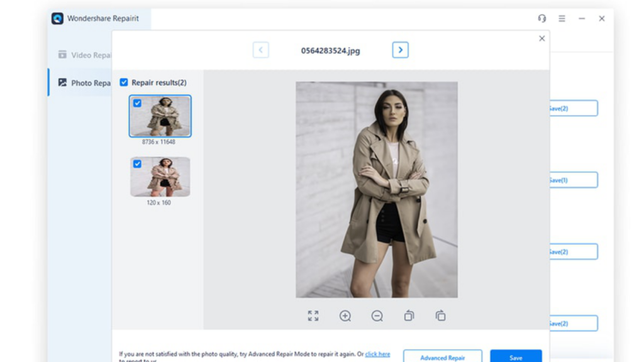
Task: Uncheck the 120 x 160 thumbnail checkbox
Action: click(137, 164)
